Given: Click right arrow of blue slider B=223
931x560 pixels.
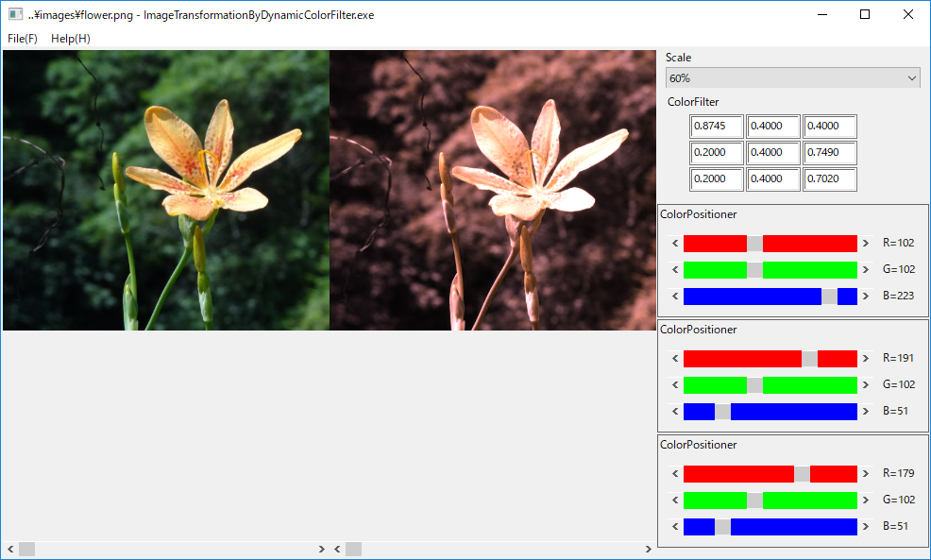Looking at the screenshot, I should (865, 297).
